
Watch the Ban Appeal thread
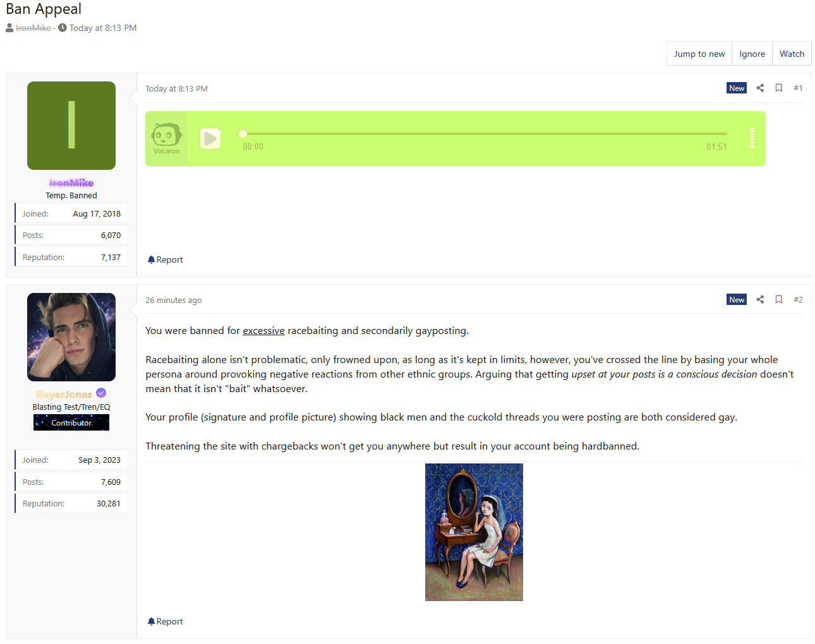792,54
